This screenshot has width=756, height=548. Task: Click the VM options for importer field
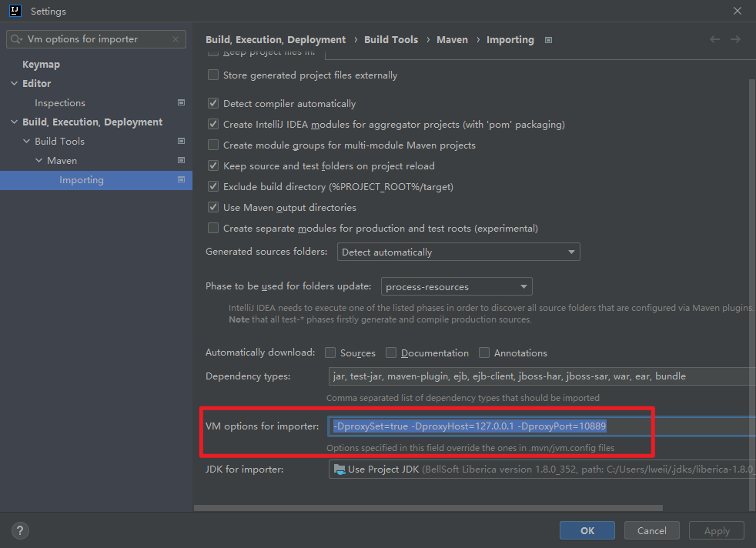[542, 426]
